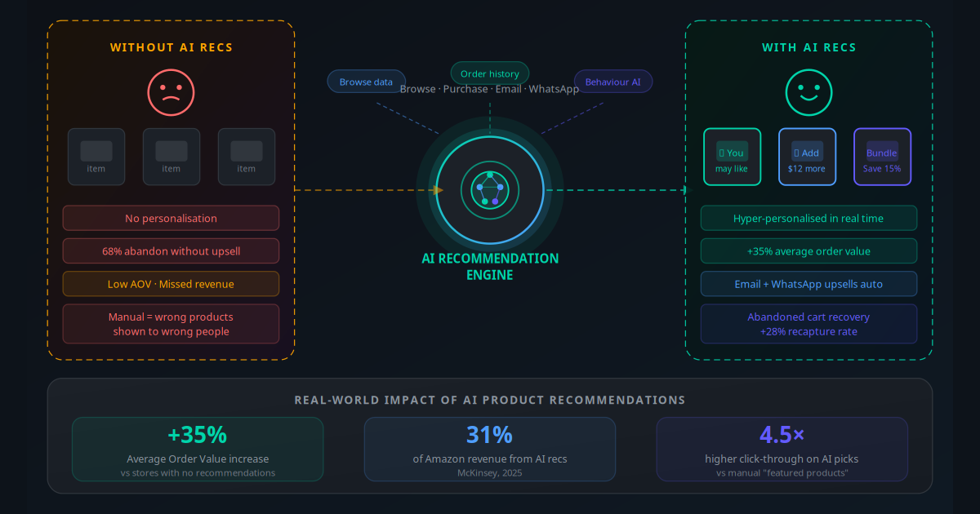Viewport: 980px width, 514px height.
Task: Click the 'WITHOUT AI RECS' heading
Action: click(171, 47)
